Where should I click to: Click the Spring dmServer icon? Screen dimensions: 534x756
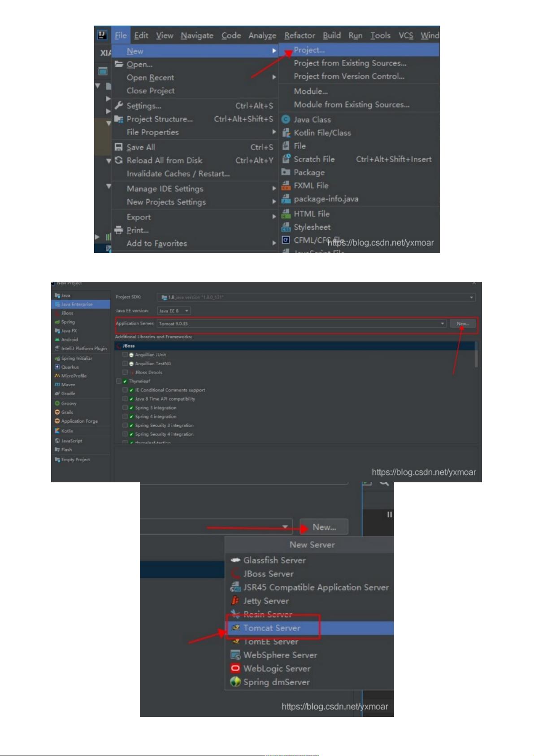pyautogui.click(x=235, y=682)
